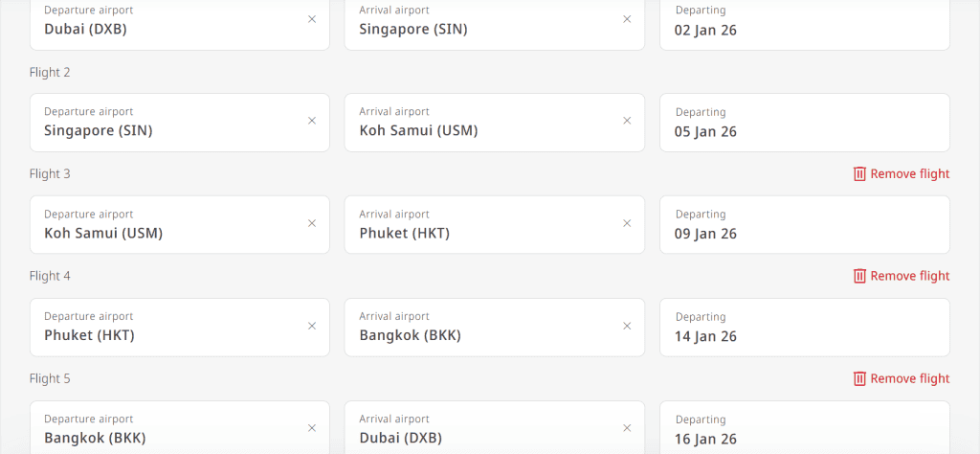Clear Flight 5's Bangkok (BKK) departure airport

point(312,428)
